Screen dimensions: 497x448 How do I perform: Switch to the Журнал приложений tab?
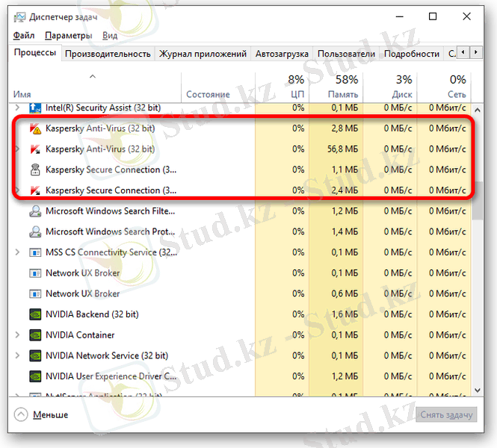pyautogui.click(x=203, y=54)
